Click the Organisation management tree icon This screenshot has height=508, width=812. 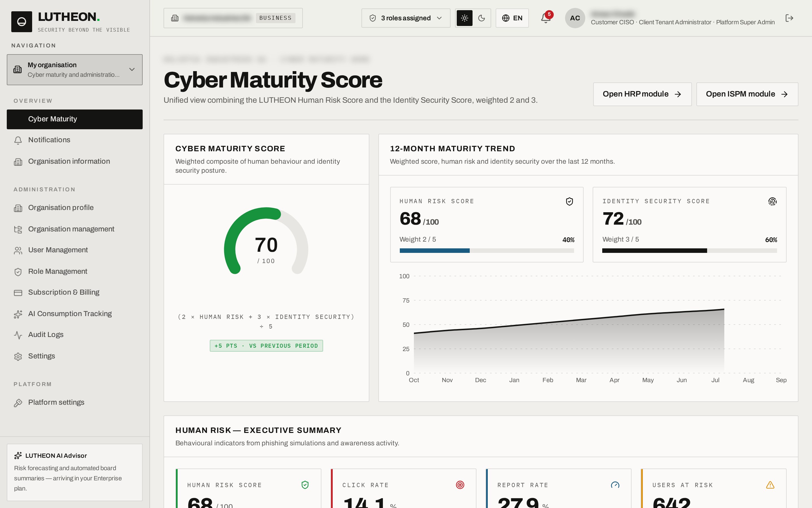click(18, 229)
